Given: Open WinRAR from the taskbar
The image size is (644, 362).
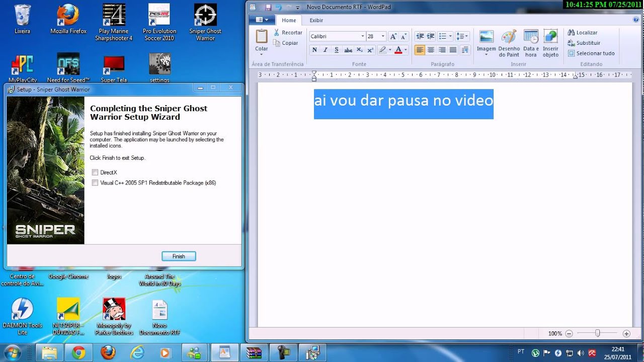Looking at the screenshot, I should point(255,353).
